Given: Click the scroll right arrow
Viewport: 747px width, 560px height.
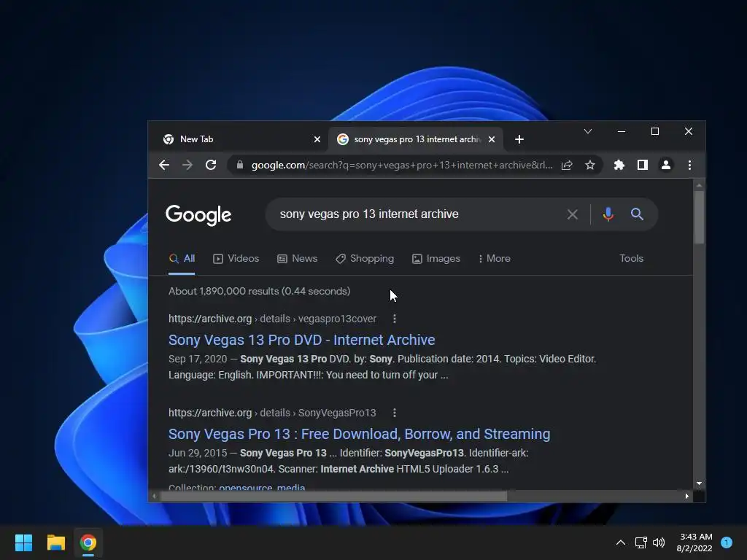Looking at the screenshot, I should point(686,496).
